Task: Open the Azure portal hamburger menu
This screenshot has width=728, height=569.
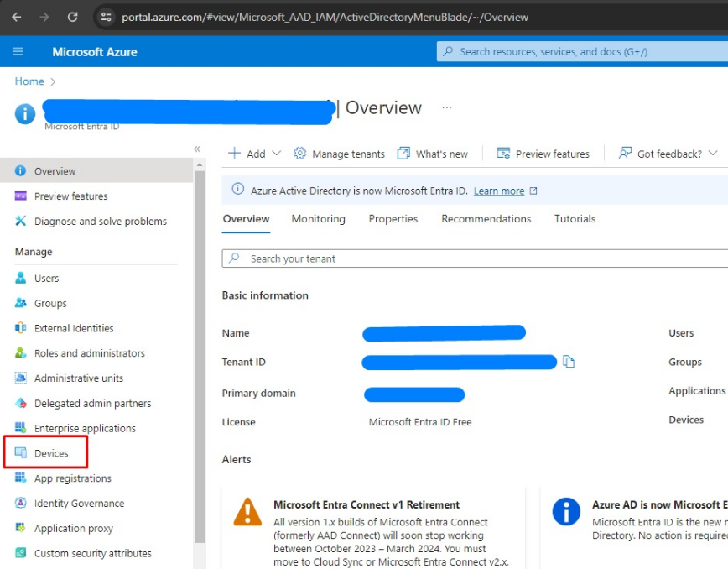Action: pos(18,51)
